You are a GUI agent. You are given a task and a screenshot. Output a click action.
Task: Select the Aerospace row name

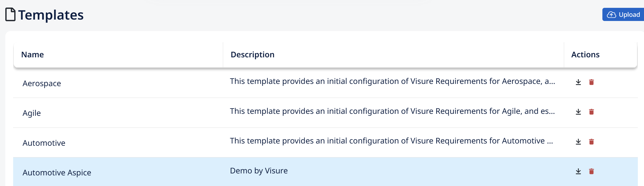pyautogui.click(x=42, y=83)
